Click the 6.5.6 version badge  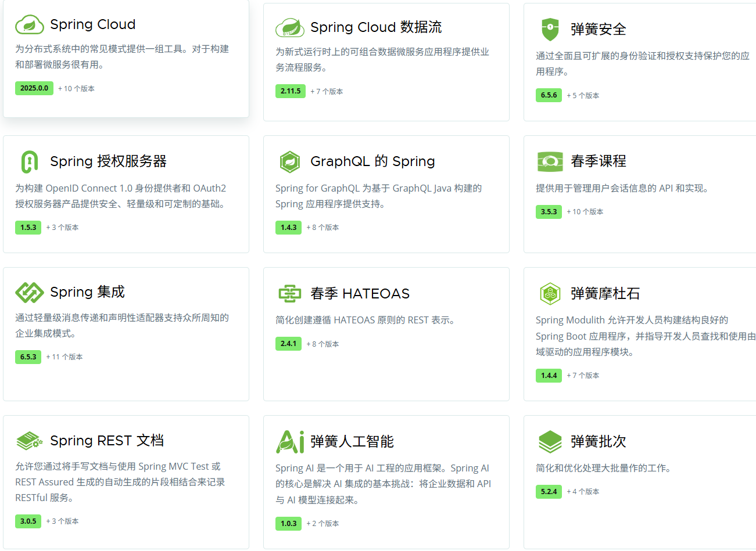549,95
